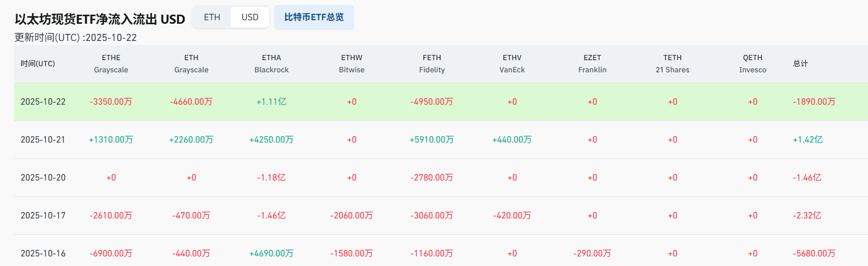The width and height of the screenshot is (868, 266).
Task: Click the -290.00万 Franklin cell
Action: 592,253
